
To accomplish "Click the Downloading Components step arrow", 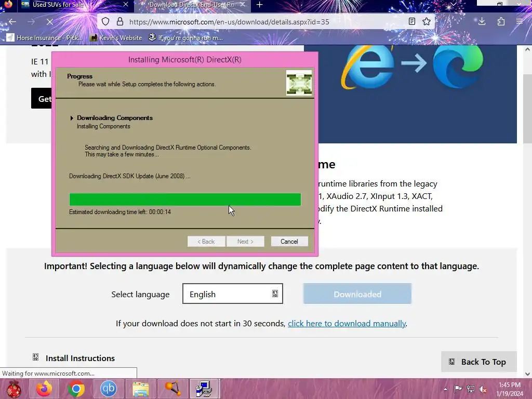I will [x=72, y=118].
